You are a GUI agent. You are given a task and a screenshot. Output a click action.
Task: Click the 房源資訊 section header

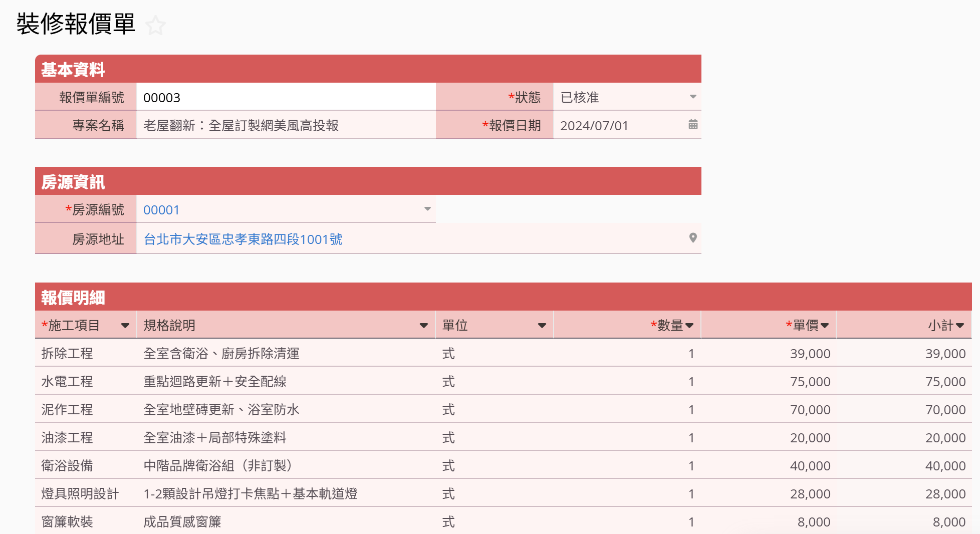(368, 181)
